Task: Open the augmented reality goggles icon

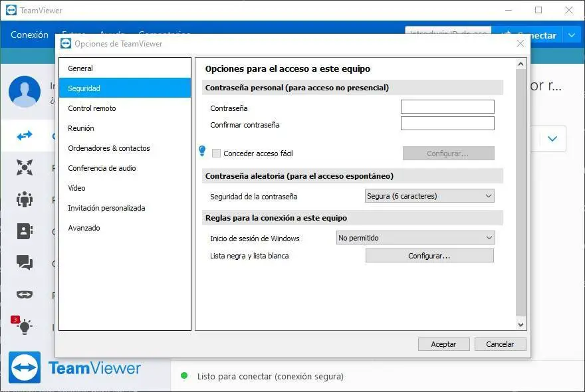Action: [x=25, y=294]
